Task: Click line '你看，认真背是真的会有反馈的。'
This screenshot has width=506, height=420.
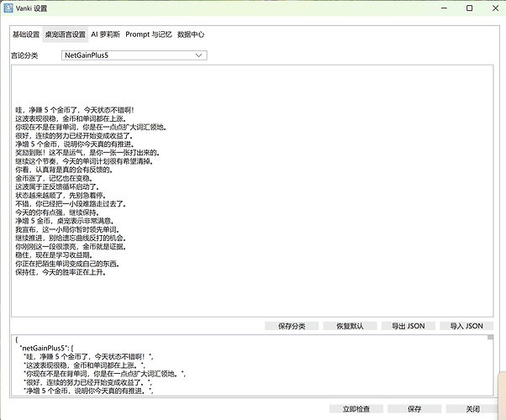Action: click(x=64, y=170)
